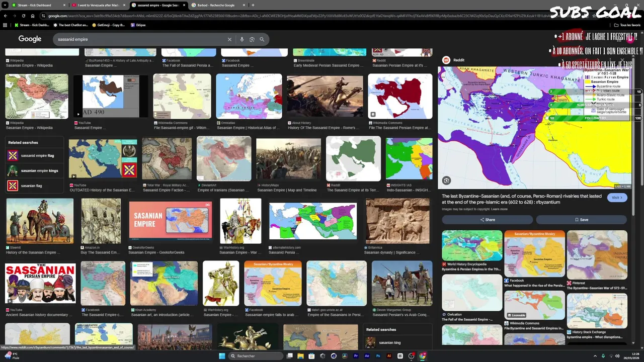Screen dimensions: 644x362
Task: Open the GetEmoji bookmark
Action: (108, 25)
